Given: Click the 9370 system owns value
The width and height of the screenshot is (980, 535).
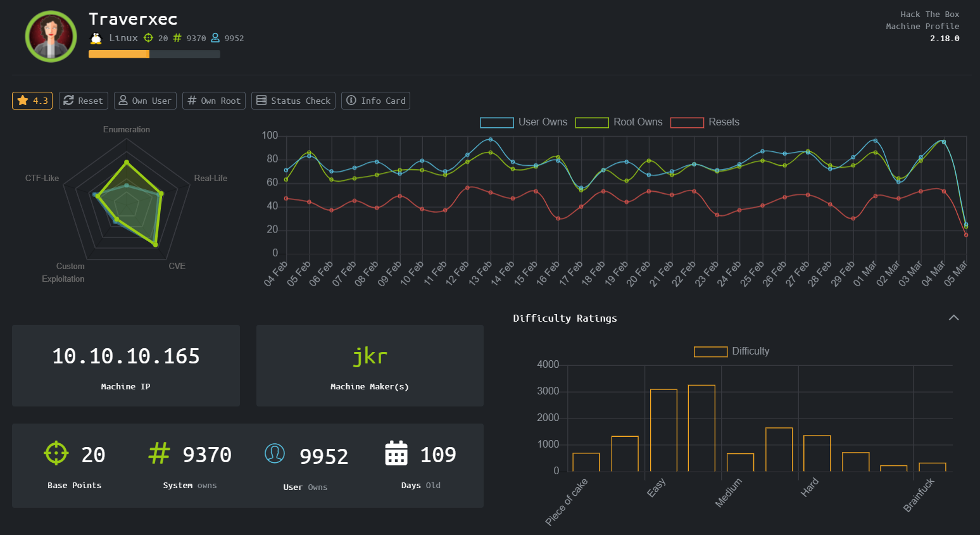Looking at the screenshot, I should point(207,455).
